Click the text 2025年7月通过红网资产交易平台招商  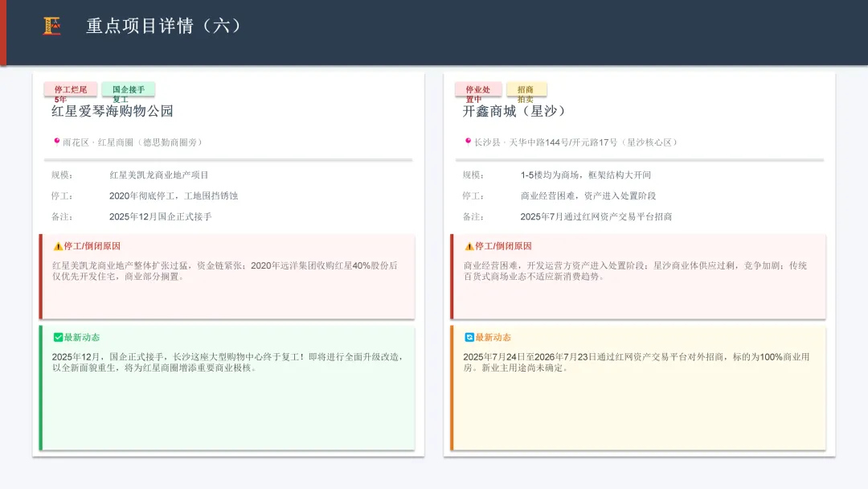coord(596,217)
